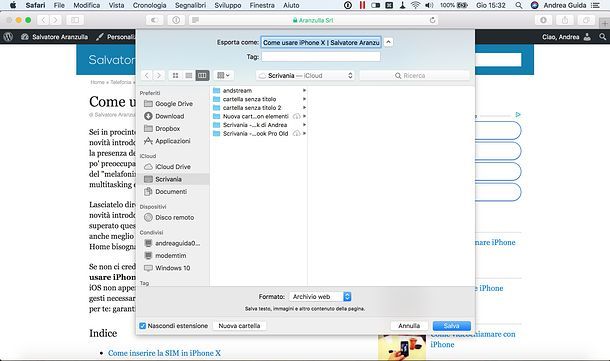Click the Safari share toolbar icon

pos(565,20)
